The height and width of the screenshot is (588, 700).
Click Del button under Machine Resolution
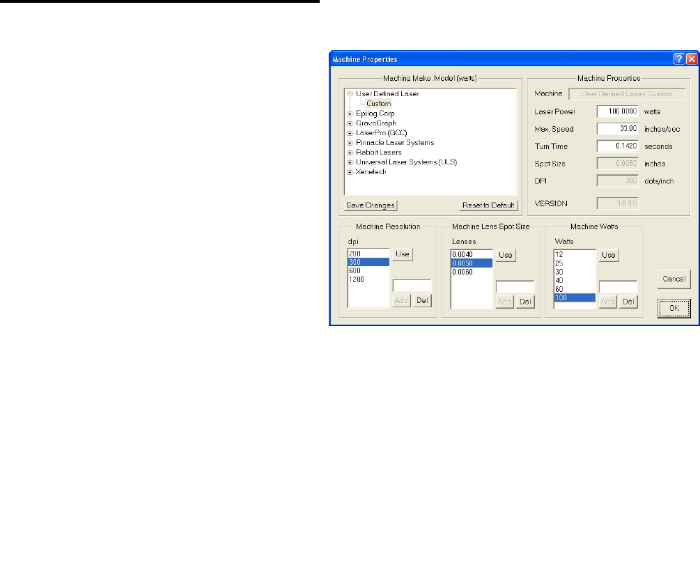pyautogui.click(x=422, y=300)
